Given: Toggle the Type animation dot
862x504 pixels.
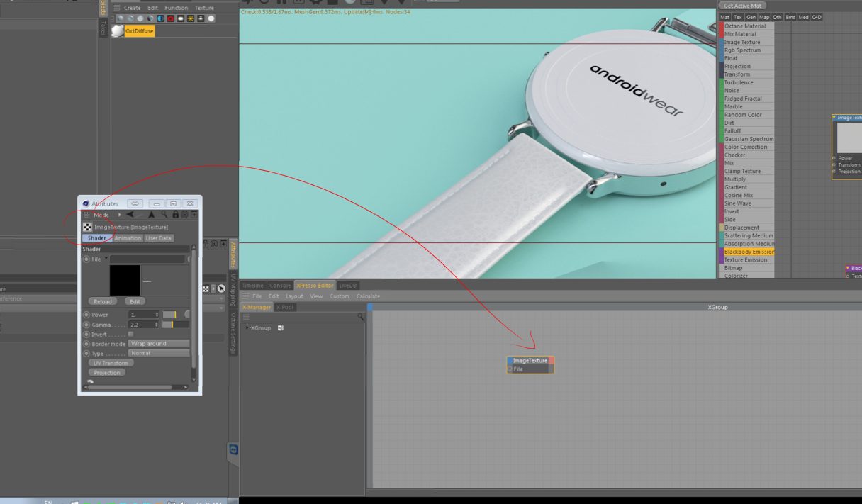Looking at the screenshot, I should click(x=86, y=353).
